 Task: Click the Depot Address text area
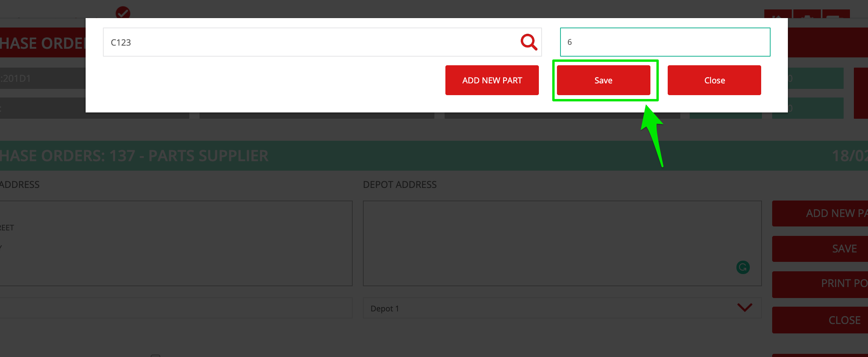point(562,243)
